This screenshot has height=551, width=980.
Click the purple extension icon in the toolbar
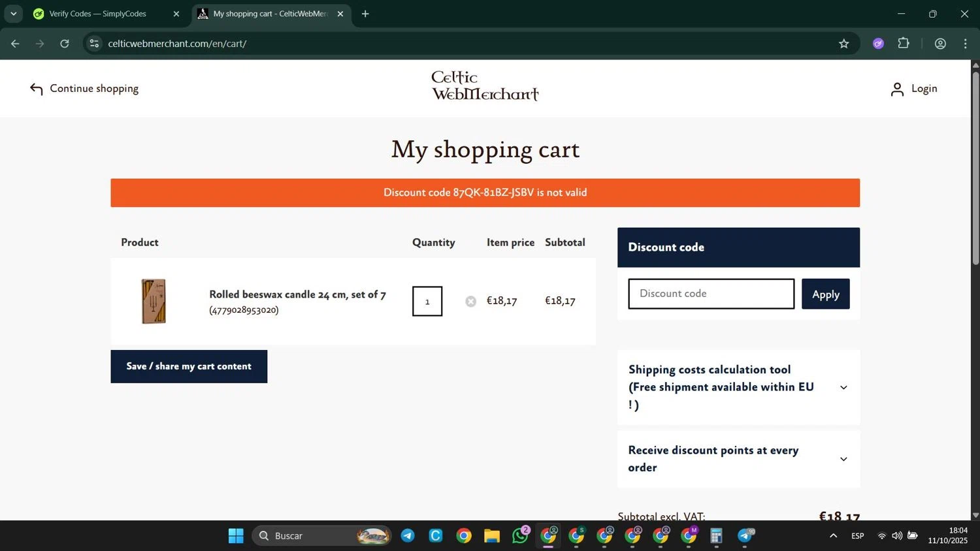[878, 44]
